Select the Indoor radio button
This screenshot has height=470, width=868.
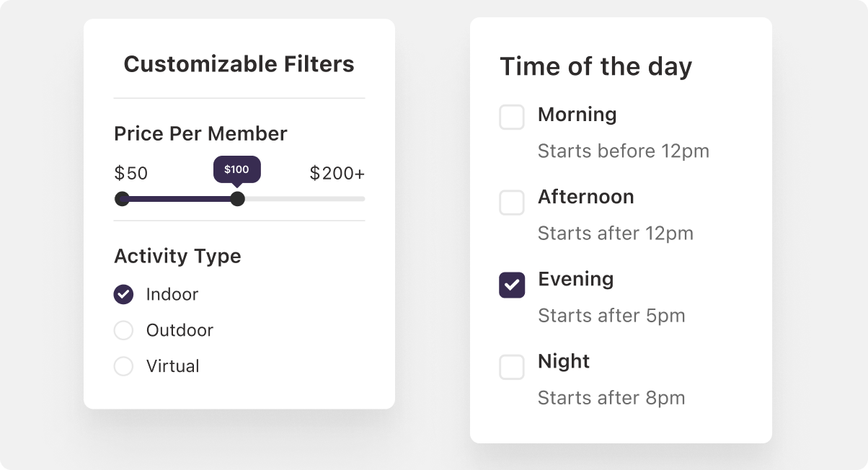pyautogui.click(x=124, y=294)
